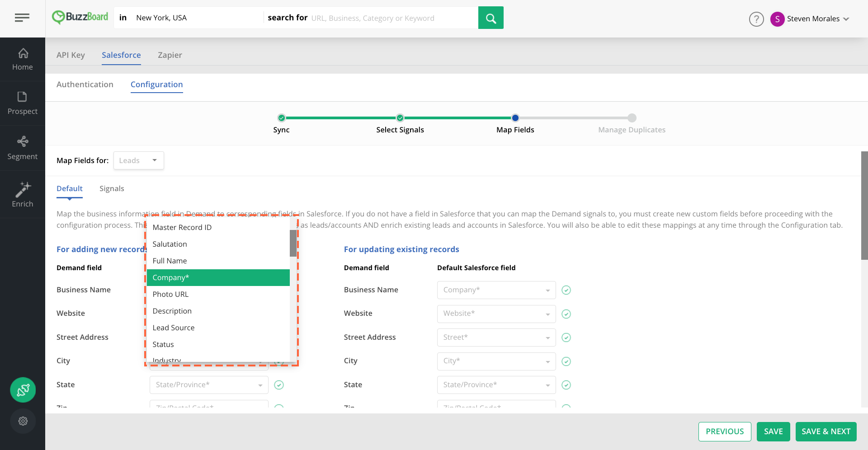The height and width of the screenshot is (450, 868).
Task: Switch to the Salesforce tab
Action: click(121, 55)
